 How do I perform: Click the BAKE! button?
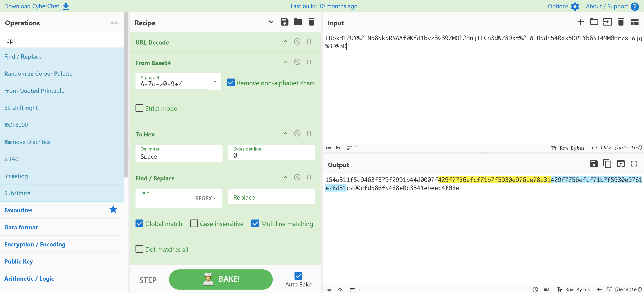coord(221,279)
